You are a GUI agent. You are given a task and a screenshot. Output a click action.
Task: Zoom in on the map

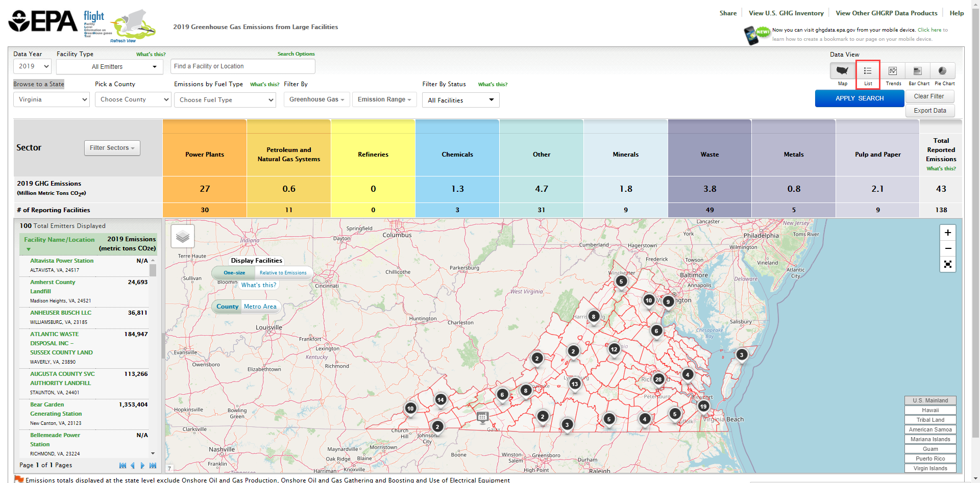click(x=948, y=233)
